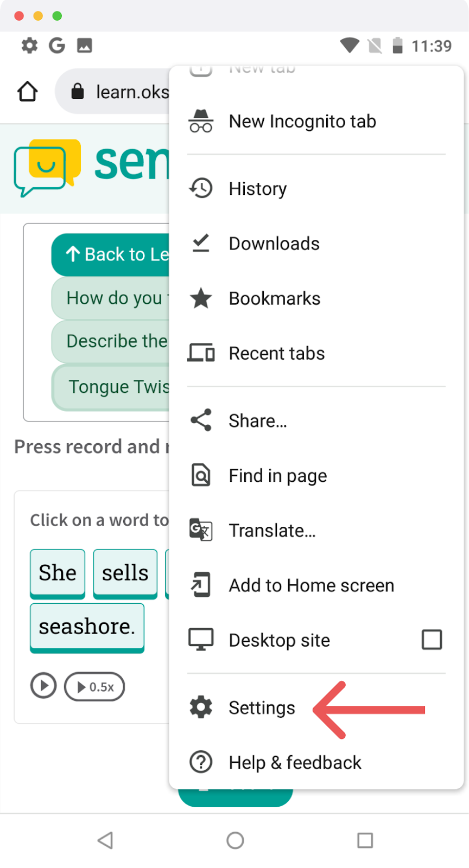Play audio at 0.5x speed

click(x=94, y=687)
